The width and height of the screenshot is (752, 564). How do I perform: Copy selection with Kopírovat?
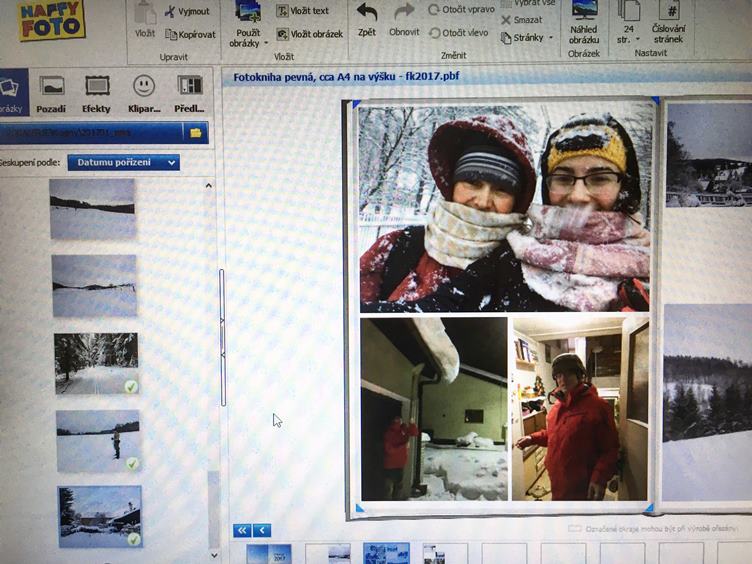(190, 34)
